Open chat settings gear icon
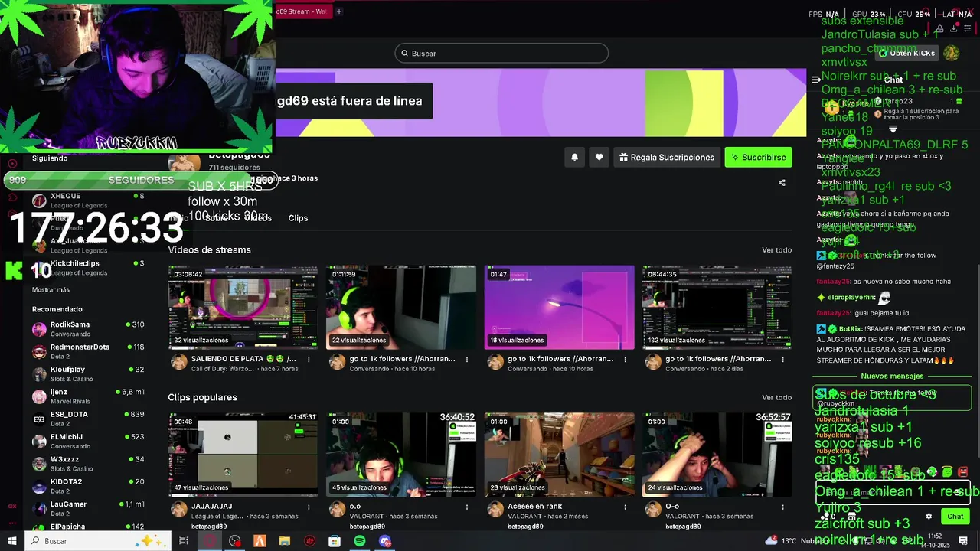Screen dimensions: 980x551 [x=929, y=517]
